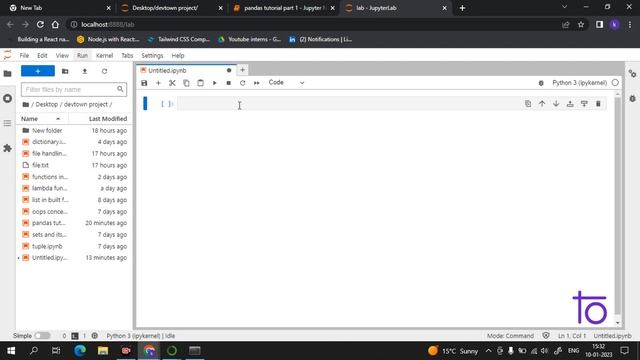The height and width of the screenshot is (360, 640).
Task: Open the Help menu
Action: click(x=178, y=56)
